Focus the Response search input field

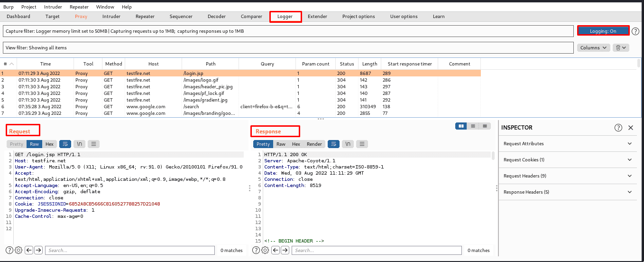[x=376, y=250]
